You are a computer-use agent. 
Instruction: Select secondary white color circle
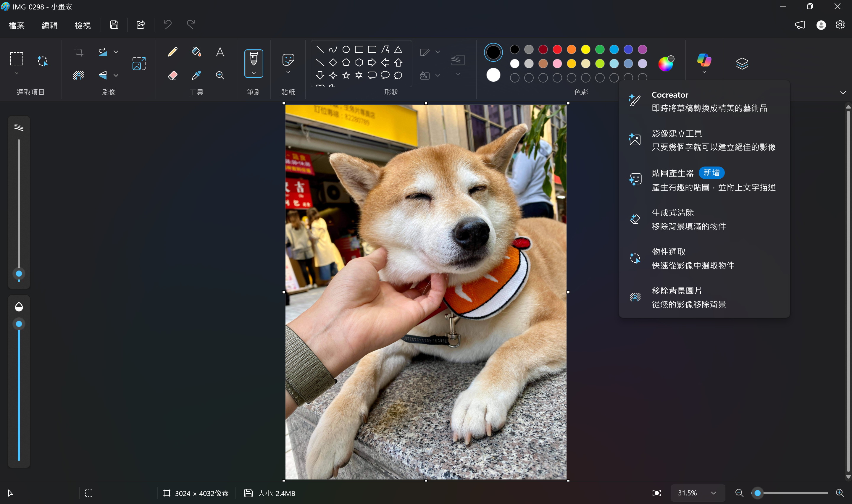(x=493, y=75)
